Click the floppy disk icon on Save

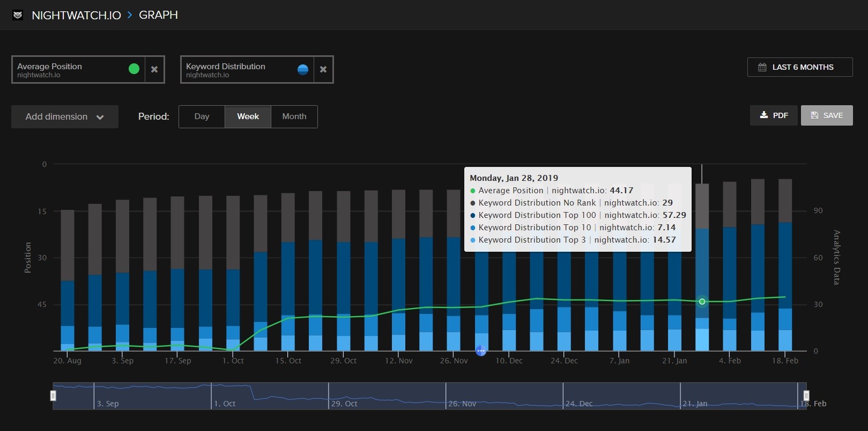tap(814, 115)
